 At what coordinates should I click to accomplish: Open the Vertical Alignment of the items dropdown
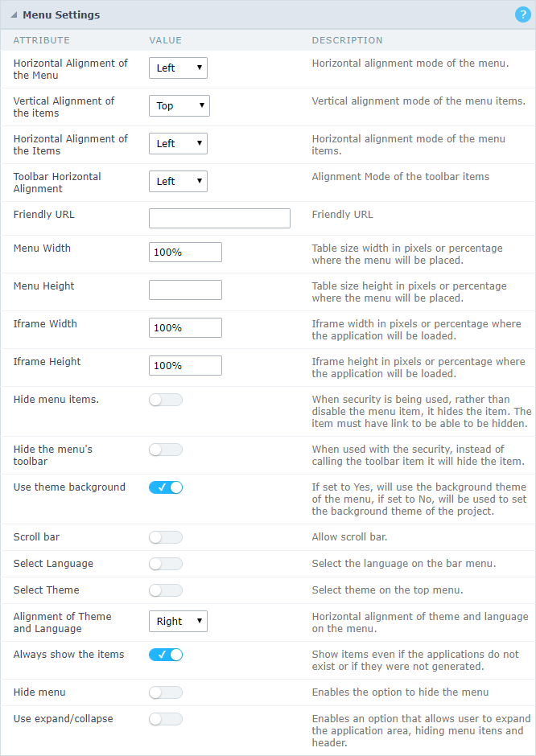[x=179, y=105]
